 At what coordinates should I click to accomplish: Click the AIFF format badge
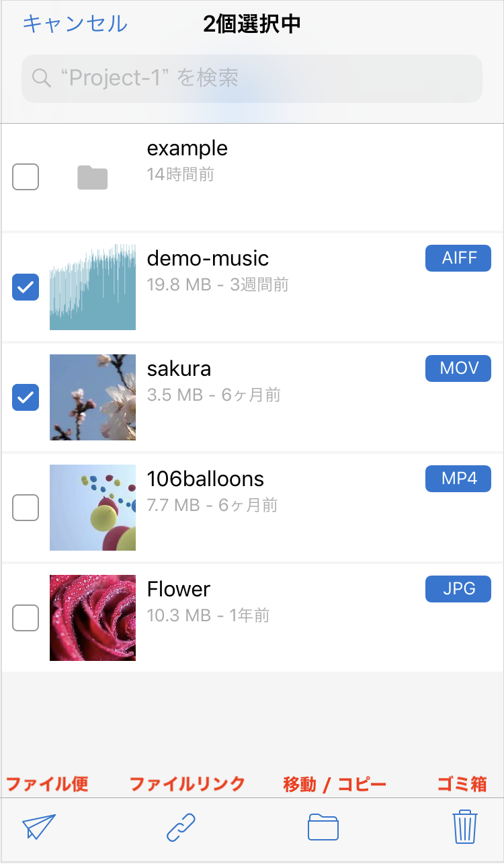coord(458,258)
